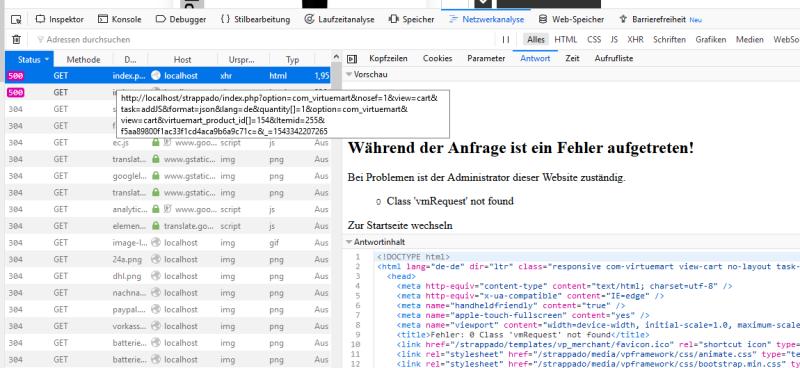Open the Stilbearbeitung panel
Image resolution: width=800 pixels, height=368 pixels.
coord(255,19)
